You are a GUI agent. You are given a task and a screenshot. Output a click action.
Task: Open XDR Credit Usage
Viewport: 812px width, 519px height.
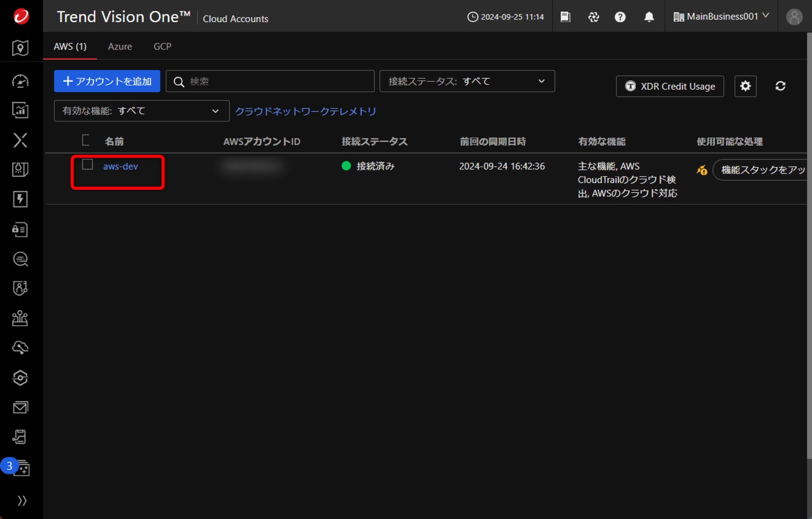(x=670, y=86)
